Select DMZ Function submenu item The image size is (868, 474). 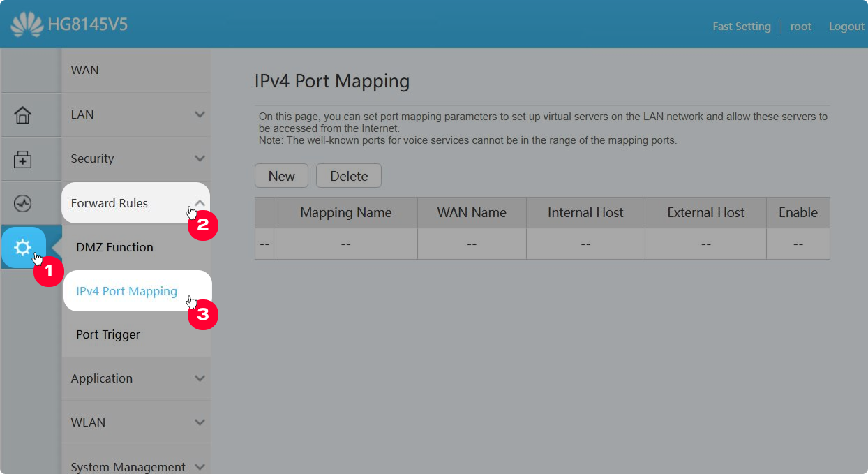[x=114, y=247]
